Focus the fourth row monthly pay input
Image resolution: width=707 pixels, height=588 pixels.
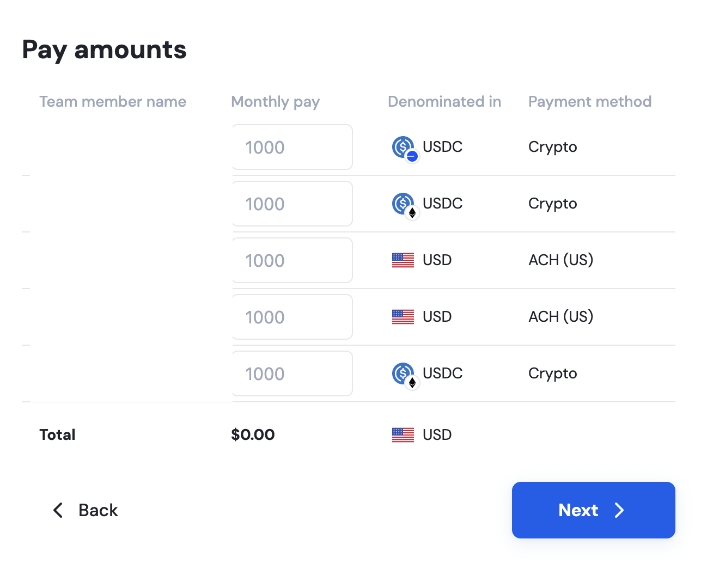coord(292,317)
